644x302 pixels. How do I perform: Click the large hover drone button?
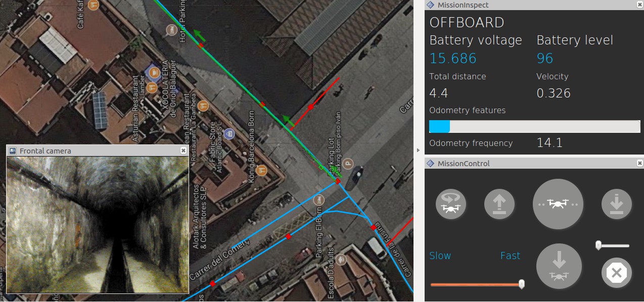click(x=558, y=205)
